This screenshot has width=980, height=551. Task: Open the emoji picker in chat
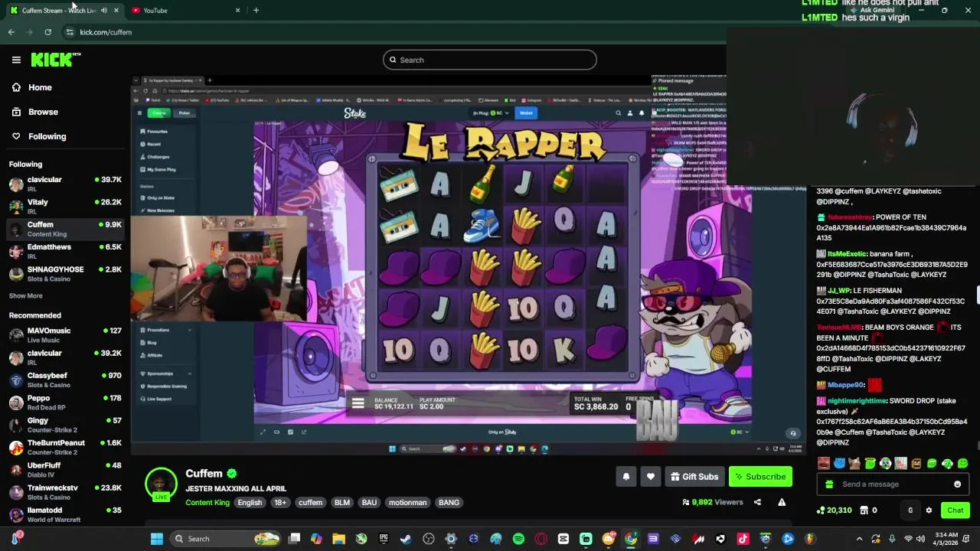coord(957,484)
